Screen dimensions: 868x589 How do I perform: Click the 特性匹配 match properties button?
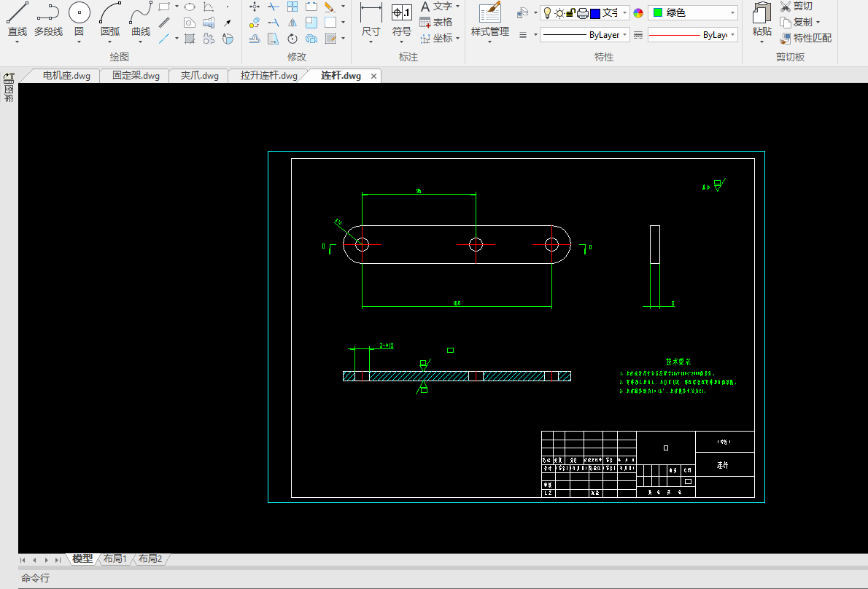[x=805, y=38]
